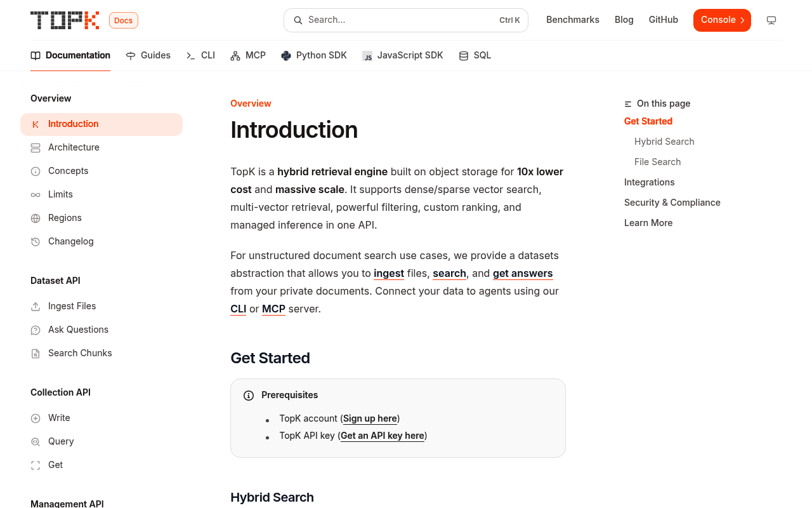Viewport: 812px width, 508px height.
Task: Select the Ingest Files upload icon
Action: click(36, 306)
